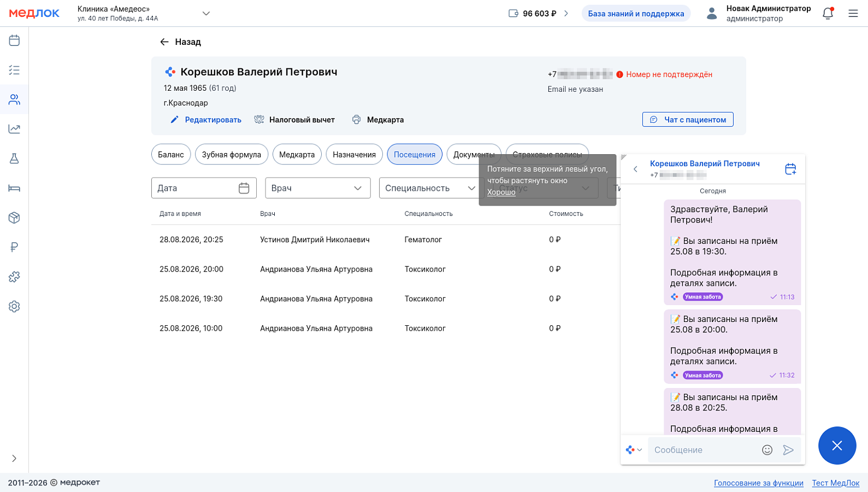The image size is (868, 492).
Task: Open the finance ruble sidebar icon
Action: pos(14,247)
